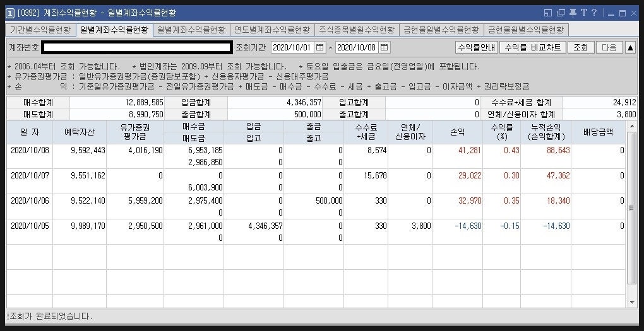Click the 조회가 완료되었습니다 status message
Viewport: 644px width, 331px height.
click(x=51, y=316)
